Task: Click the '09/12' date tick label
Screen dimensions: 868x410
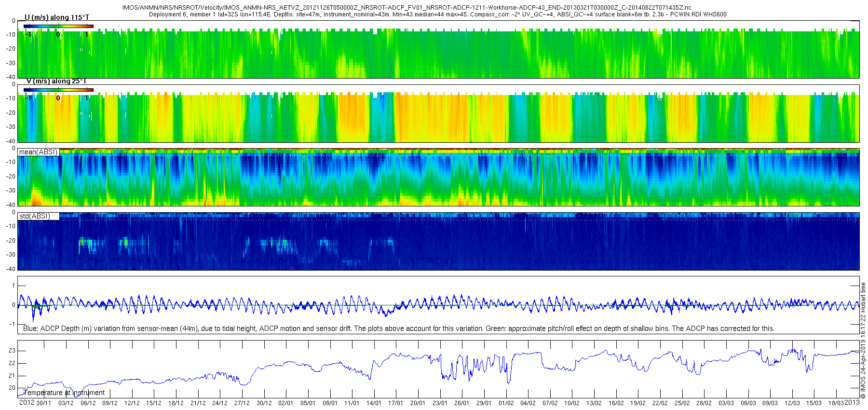Action: 110,403
